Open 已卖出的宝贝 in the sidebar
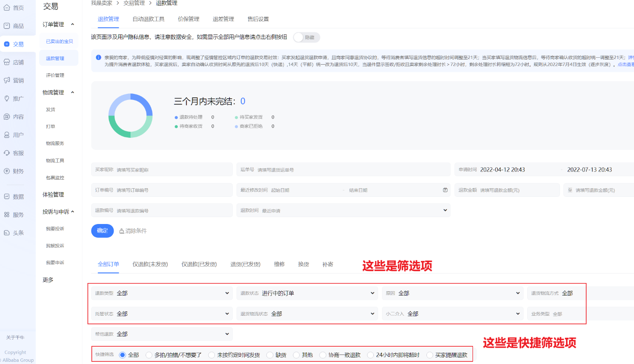This screenshot has width=634, height=364. pos(59,41)
